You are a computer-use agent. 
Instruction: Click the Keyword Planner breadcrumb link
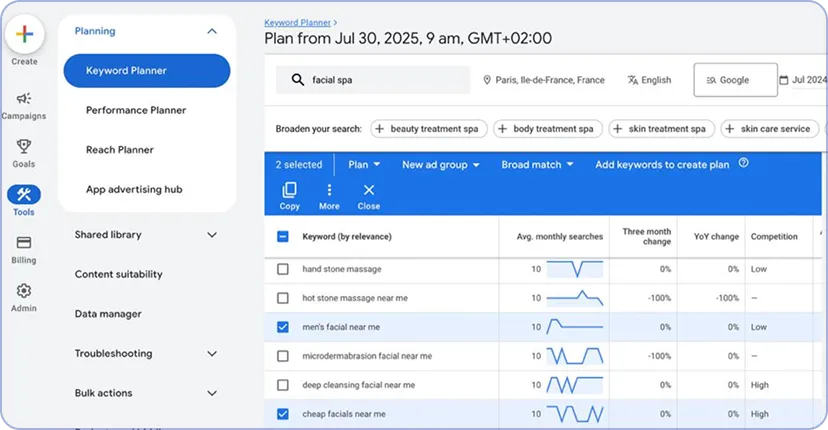297,23
